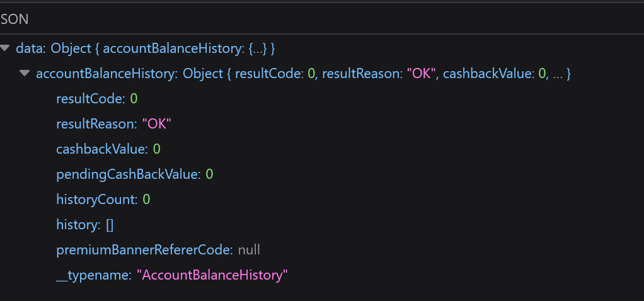Click the null value of premiumBannerRefererCode
This screenshot has height=301, width=644.
coord(249,249)
